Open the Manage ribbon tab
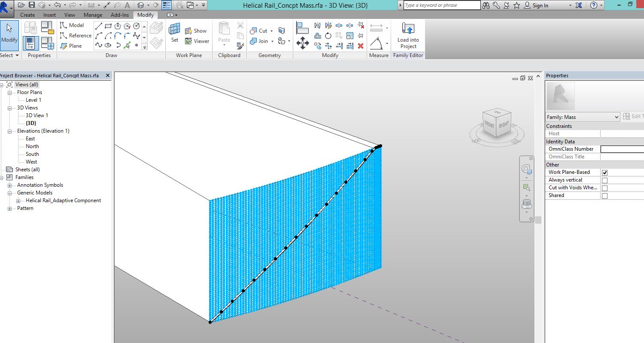The width and height of the screenshot is (644, 343). pyautogui.click(x=93, y=15)
